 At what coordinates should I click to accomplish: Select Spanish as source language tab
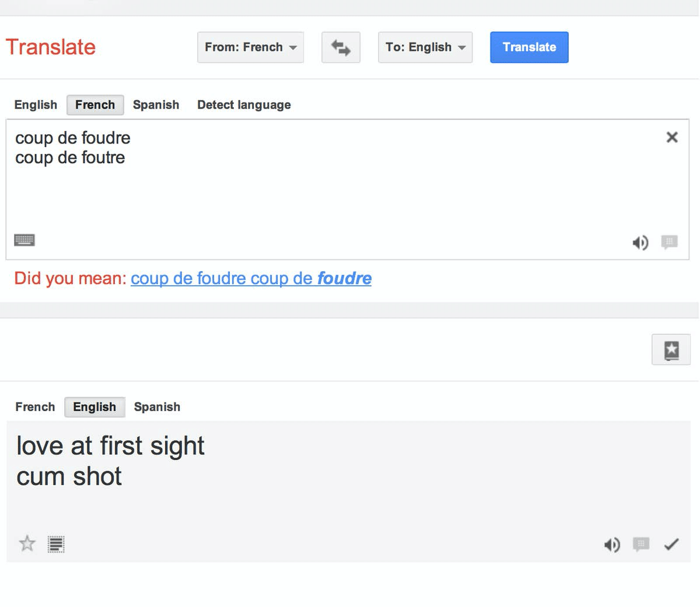(156, 105)
